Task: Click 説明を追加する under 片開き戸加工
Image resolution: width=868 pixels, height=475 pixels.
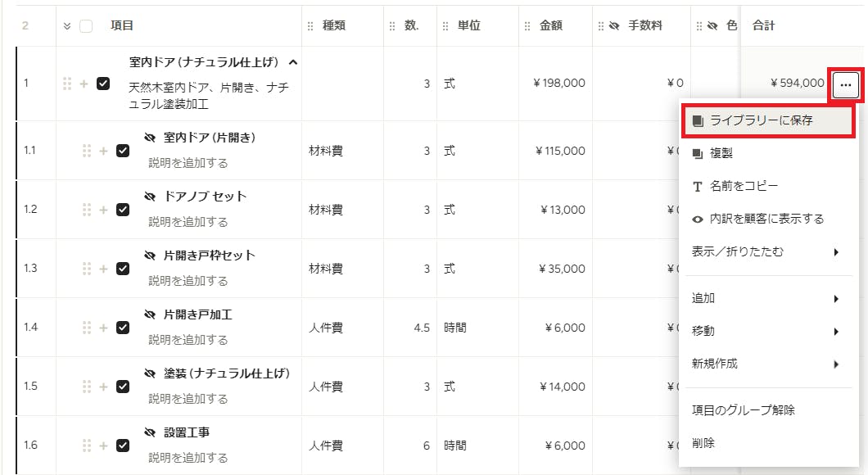Action: point(188,340)
